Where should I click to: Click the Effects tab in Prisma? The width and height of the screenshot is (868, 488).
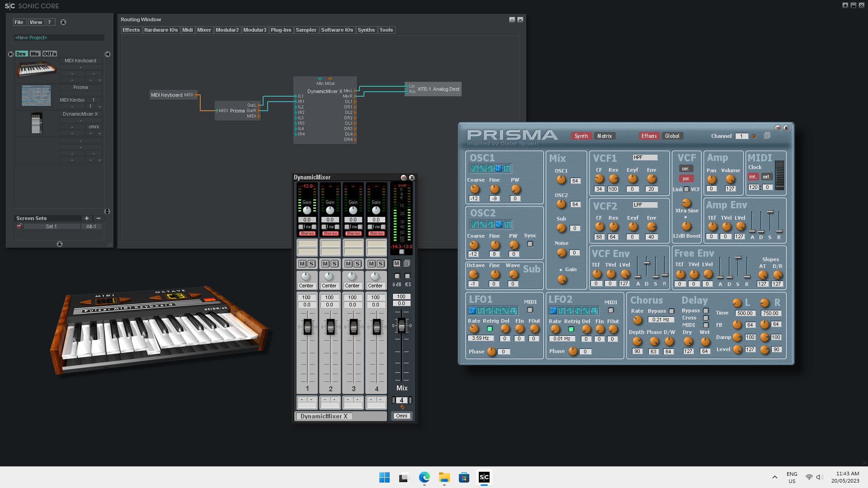click(649, 136)
